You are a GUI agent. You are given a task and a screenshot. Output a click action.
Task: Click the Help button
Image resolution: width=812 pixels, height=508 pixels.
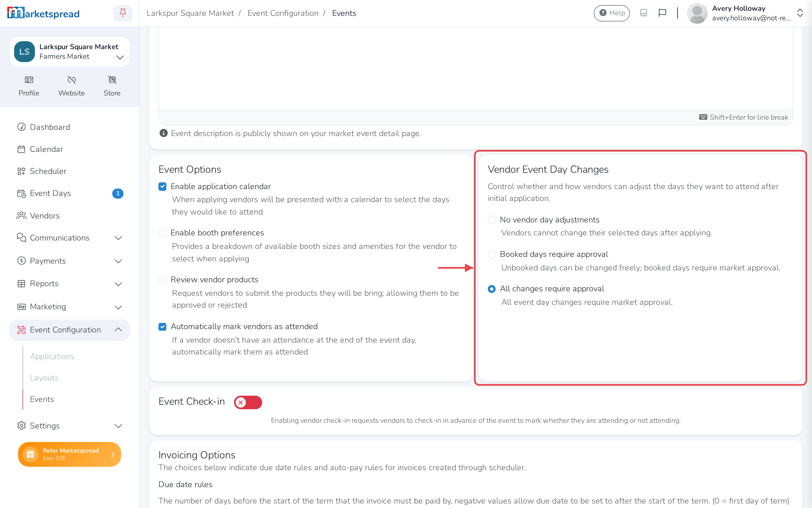pos(611,13)
